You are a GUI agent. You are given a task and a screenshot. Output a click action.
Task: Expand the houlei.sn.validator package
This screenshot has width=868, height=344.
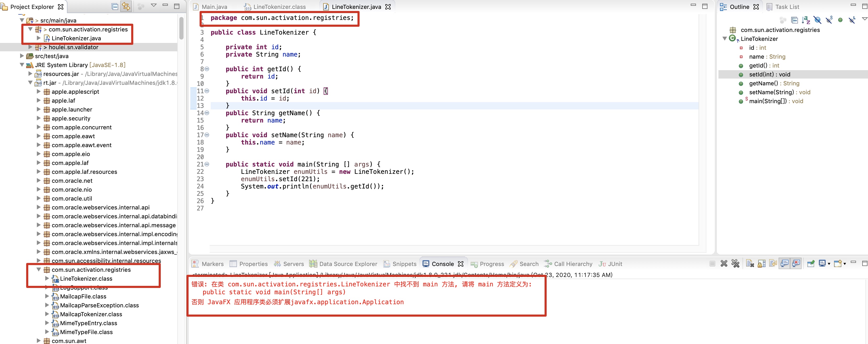pos(30,47)
